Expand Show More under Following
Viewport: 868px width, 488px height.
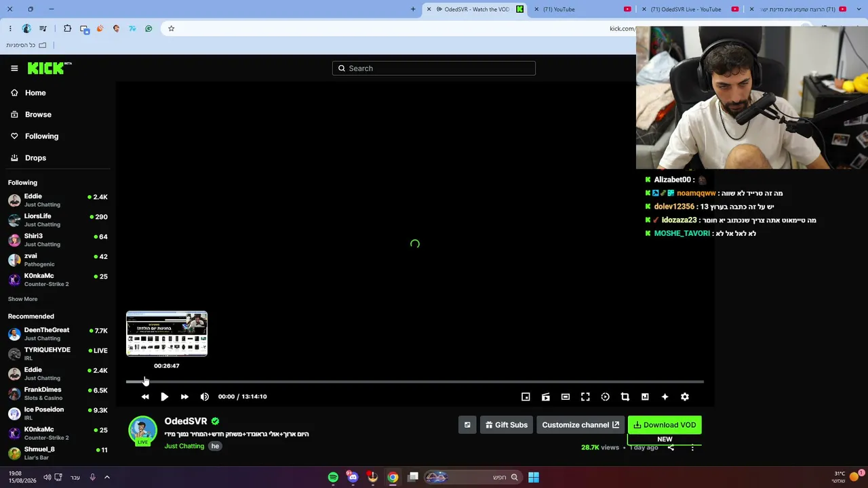pos(22,299)
